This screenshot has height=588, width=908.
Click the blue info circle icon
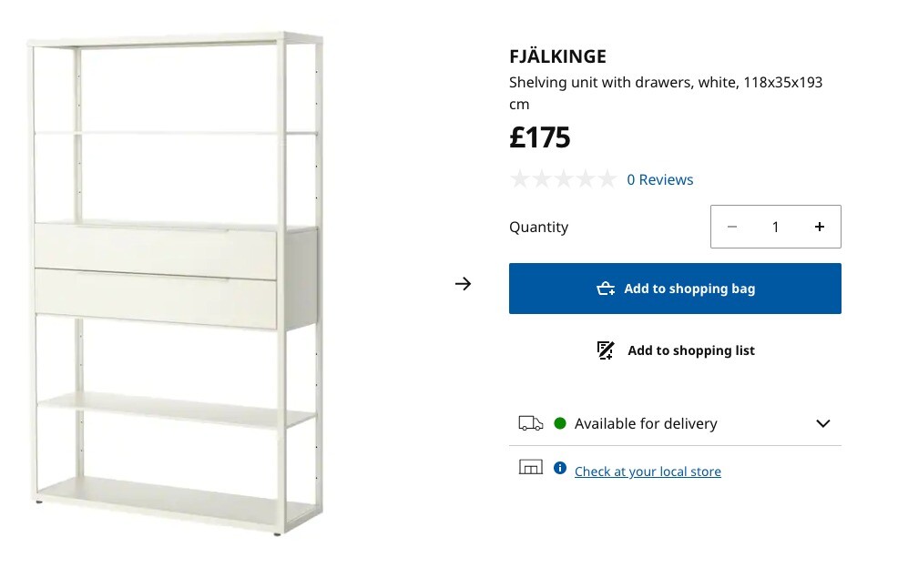click(x=559, y=468)
